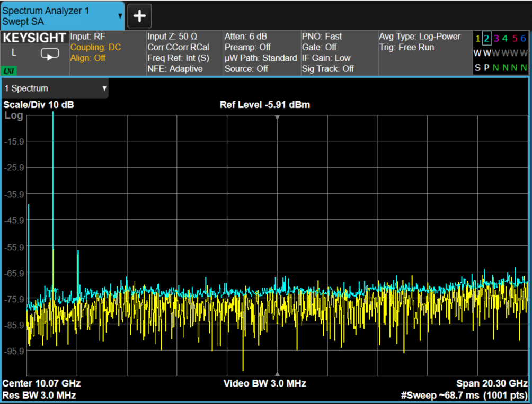Select trace 3 magenta number

point(496,38)
